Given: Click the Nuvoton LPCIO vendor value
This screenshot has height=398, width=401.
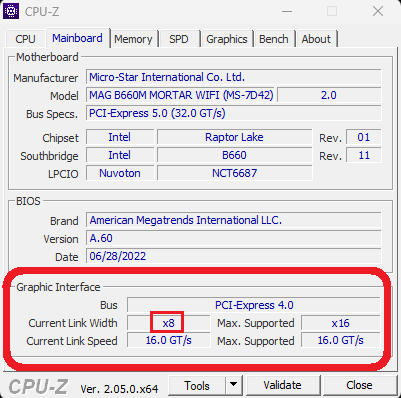Looking at the screenshot, I should 120,173.
